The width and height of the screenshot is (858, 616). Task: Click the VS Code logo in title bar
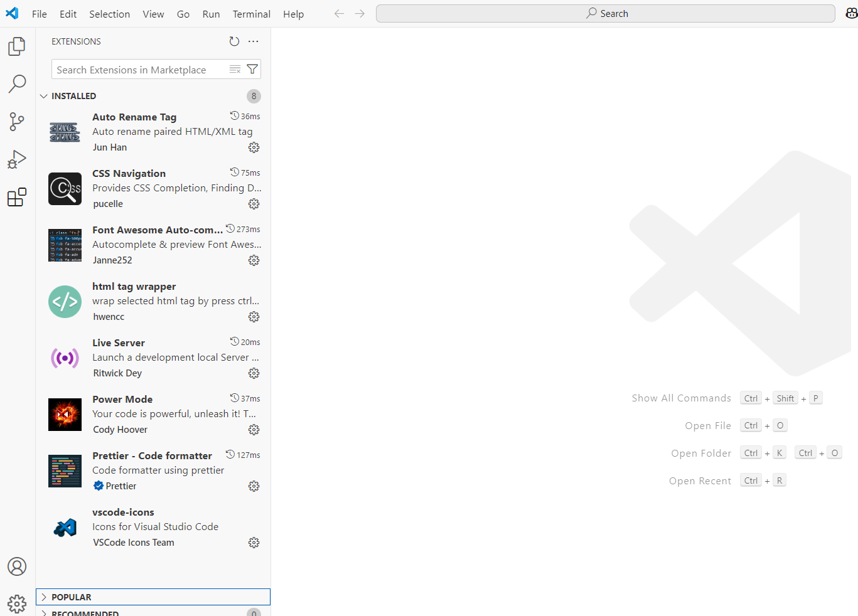coord(12,13)
